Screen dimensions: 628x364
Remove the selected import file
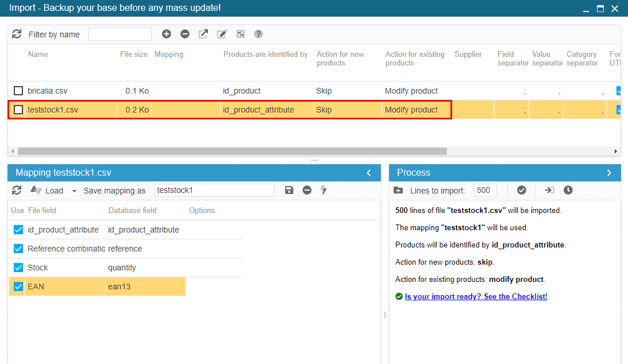pyautogui.click(x=184, y=34)
